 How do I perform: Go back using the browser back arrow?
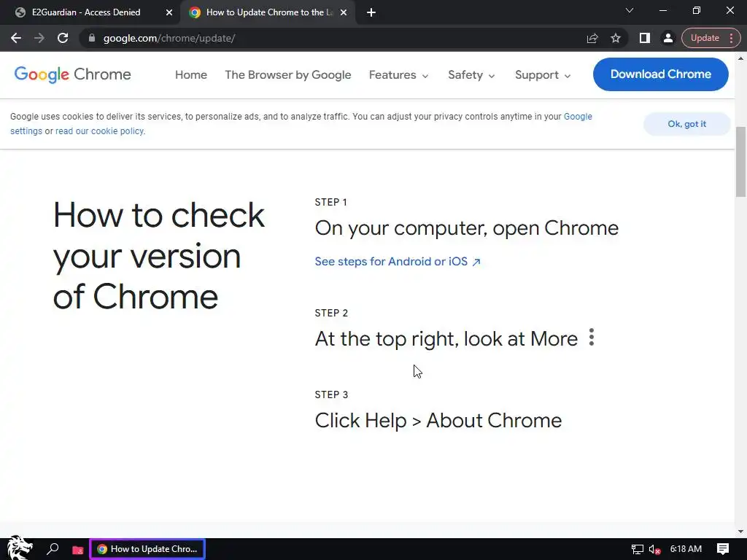click(16, 38)
